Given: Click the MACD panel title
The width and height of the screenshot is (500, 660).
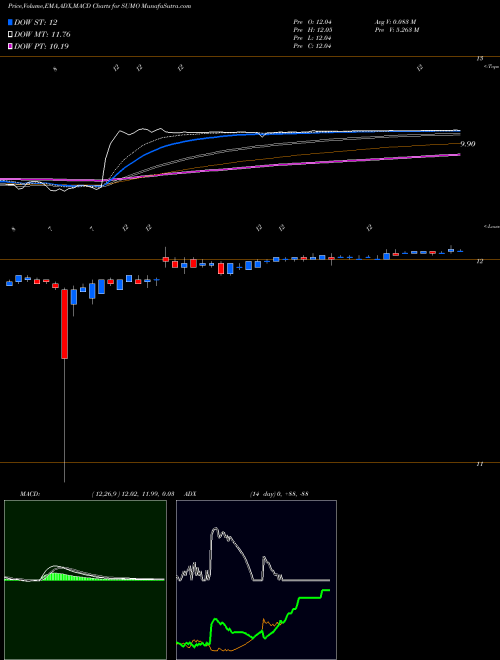Looking at the screenshot, I should [30, 494].
